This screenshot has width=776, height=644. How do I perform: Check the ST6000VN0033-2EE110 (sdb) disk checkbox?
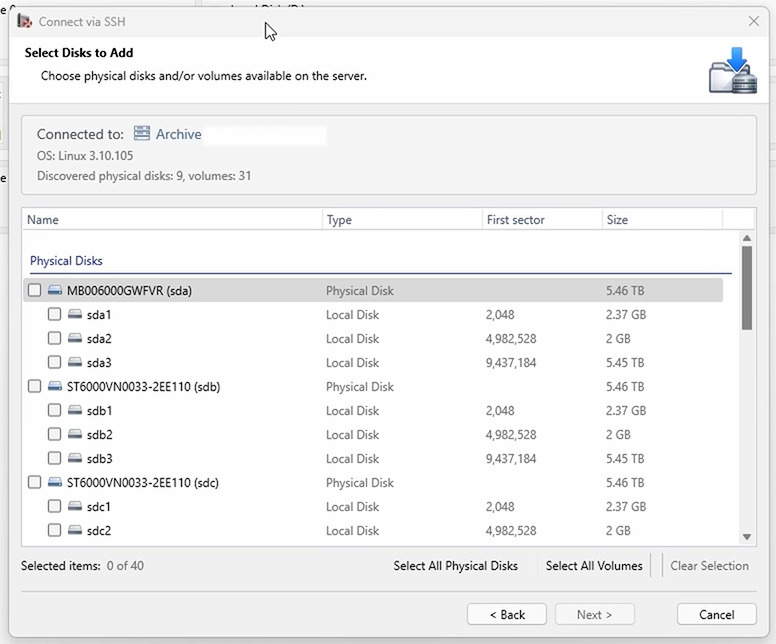tap(35, 386)
